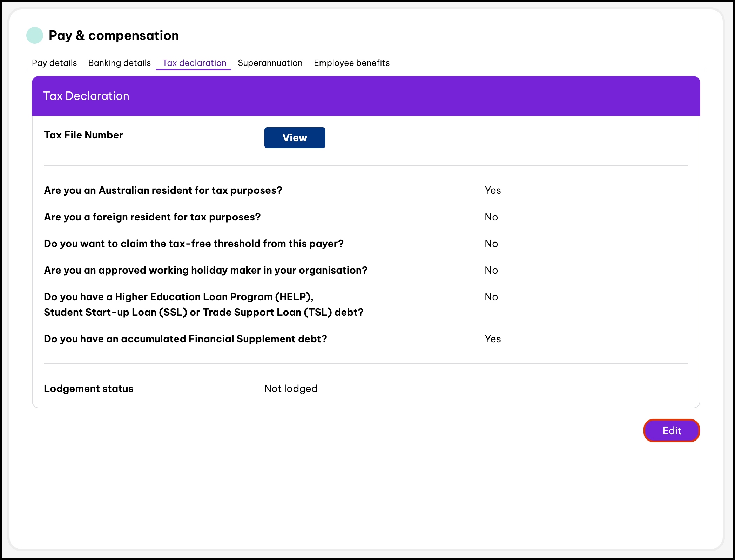The width and height of the screenshot is (735, 560).
Task: Click the Australian resident for tax purposes question
Action: coord(163,190)
